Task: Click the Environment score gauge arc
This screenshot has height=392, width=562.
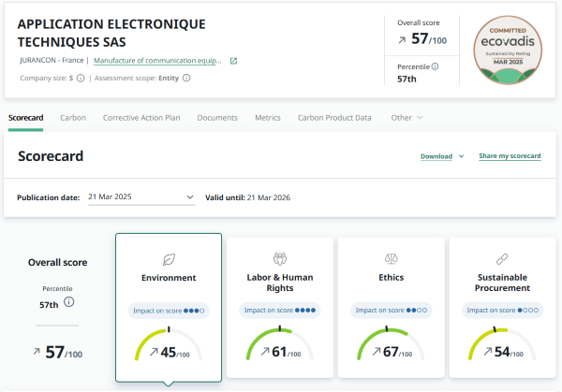Action: pos(169,343)
